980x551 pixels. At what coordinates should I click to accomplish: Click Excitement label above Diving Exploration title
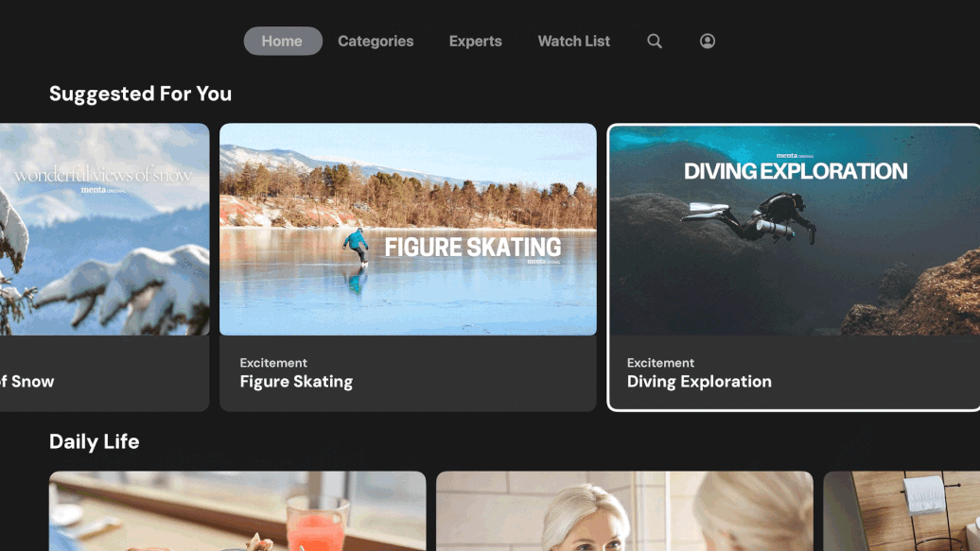[660, 363]
